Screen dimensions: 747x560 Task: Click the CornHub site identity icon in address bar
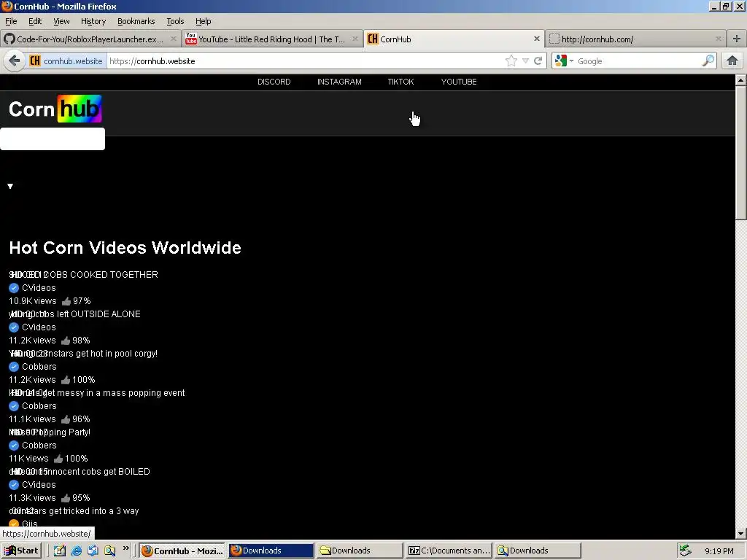(x=35, y=61)
